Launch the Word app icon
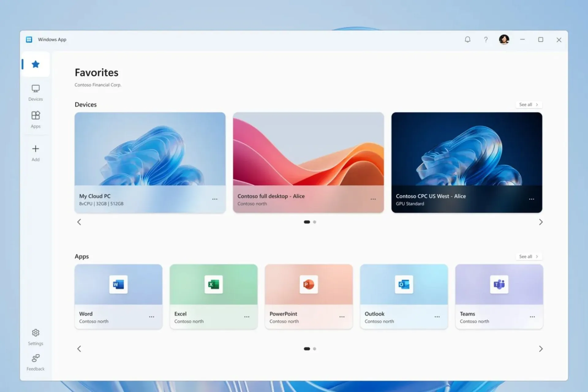Viewport: 588px width, 392px height. coord(119,285)
